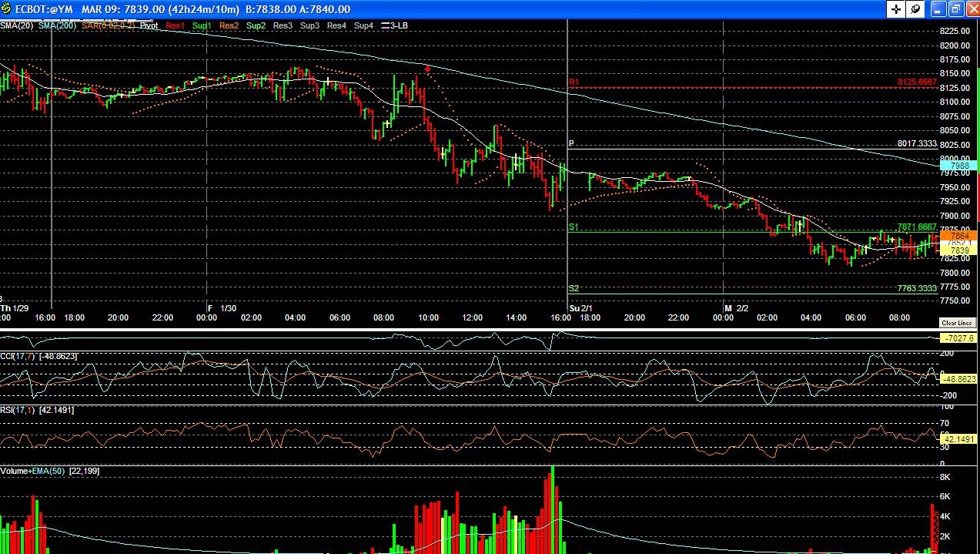This screenshot has height=554, width=980.
Task: Click the S1 marker on the chart
Action: point(574,227)
